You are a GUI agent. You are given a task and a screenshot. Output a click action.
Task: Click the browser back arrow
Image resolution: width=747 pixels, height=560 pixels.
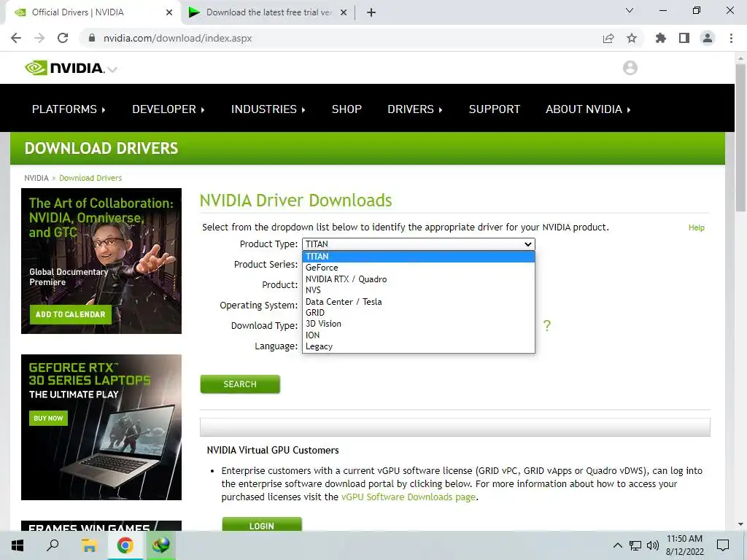coord(16,38)
